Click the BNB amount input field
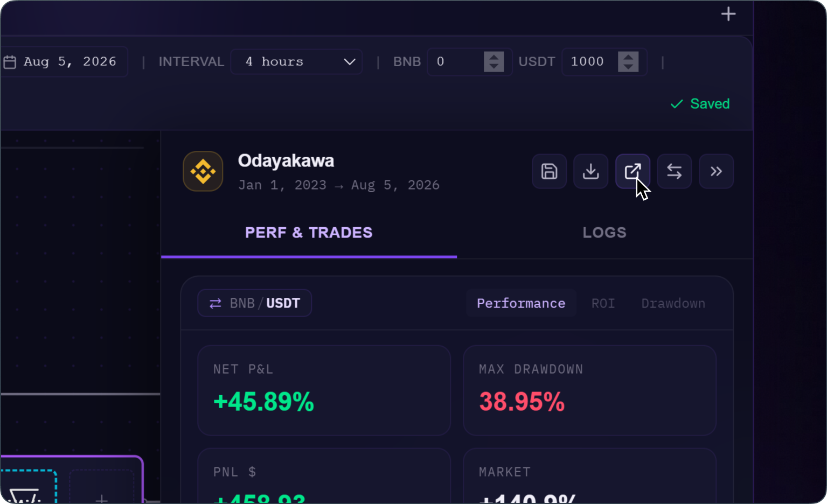 [469, 62]
